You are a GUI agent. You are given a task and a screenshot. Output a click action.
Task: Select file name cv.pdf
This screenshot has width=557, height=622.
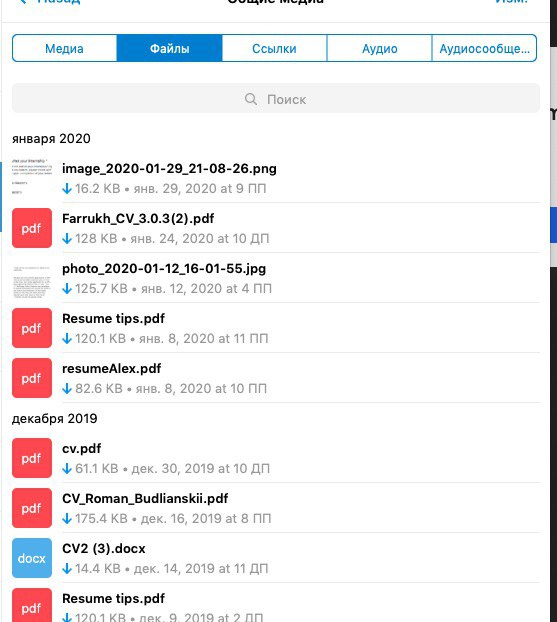coord(81,449)
